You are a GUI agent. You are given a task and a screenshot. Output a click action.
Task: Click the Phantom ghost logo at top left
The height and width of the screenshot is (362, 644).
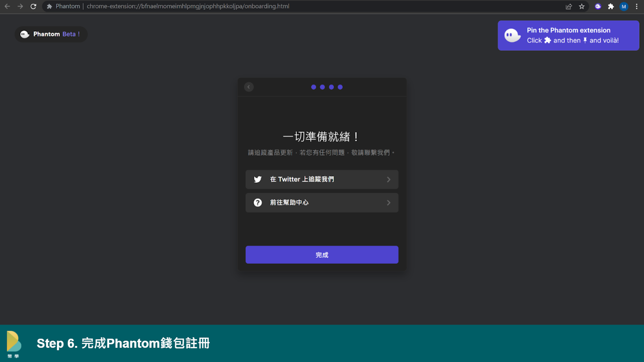pos(25,34)
